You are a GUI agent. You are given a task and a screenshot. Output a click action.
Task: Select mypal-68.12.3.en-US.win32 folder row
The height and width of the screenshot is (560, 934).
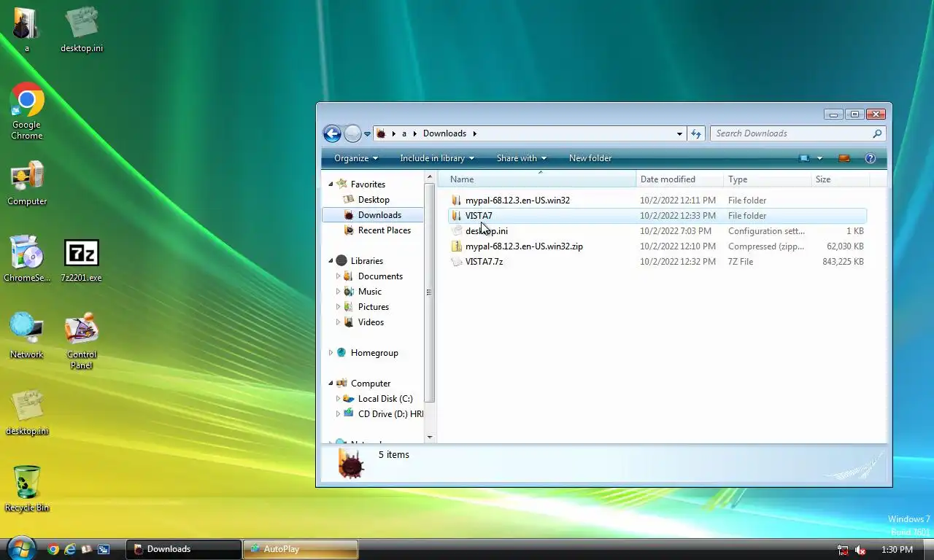pos(657,201)
